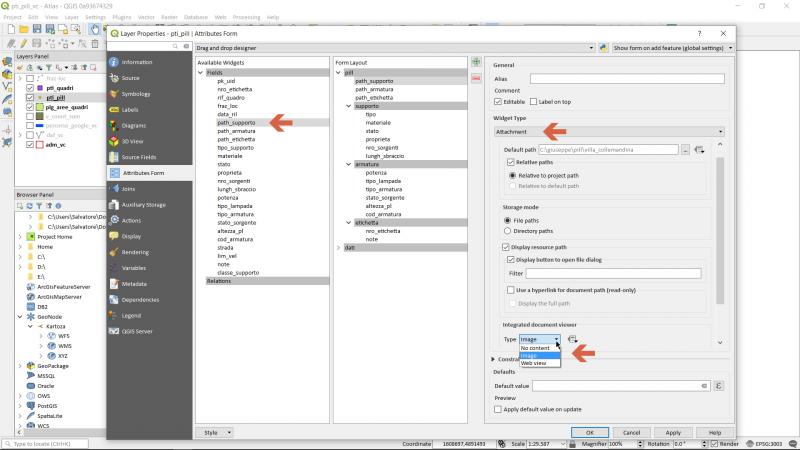Click the Help button
The image size is (800, 450).
[715, 433]
